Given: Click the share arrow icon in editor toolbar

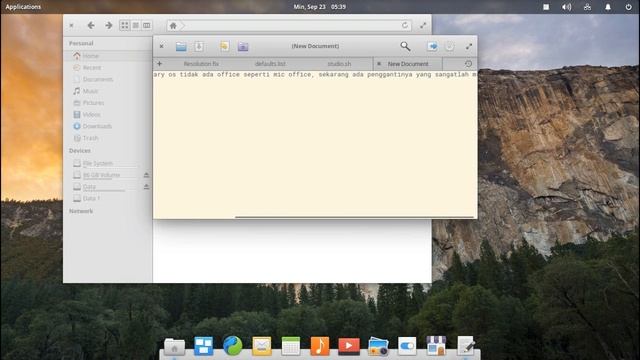Looking at the screenshot, I should (x=432, y=46).
